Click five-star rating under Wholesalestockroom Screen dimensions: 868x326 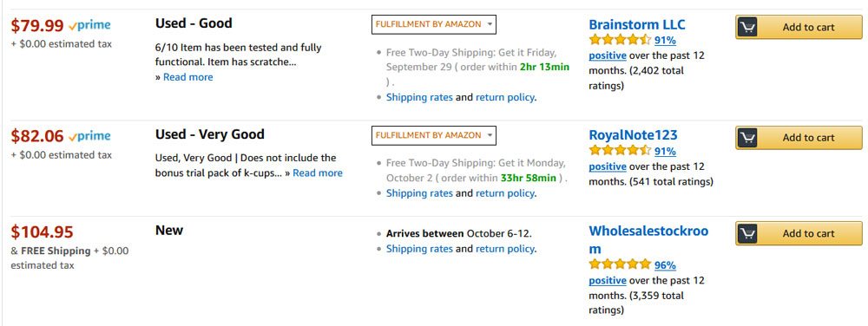620,264
